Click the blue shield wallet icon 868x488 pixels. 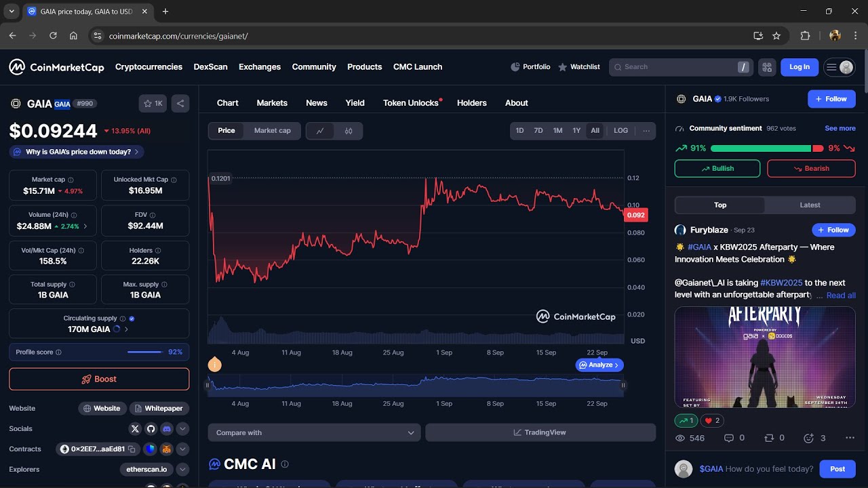(x=151, y=449)
